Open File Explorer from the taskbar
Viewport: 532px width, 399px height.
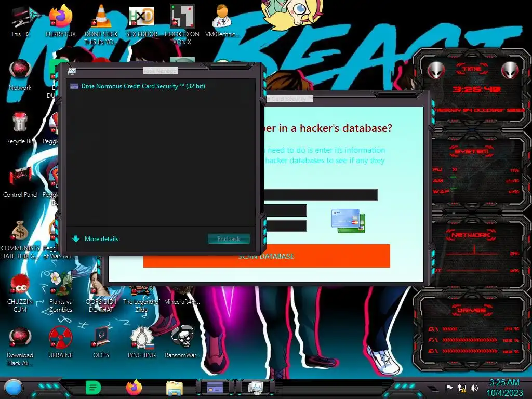[175, 388]
